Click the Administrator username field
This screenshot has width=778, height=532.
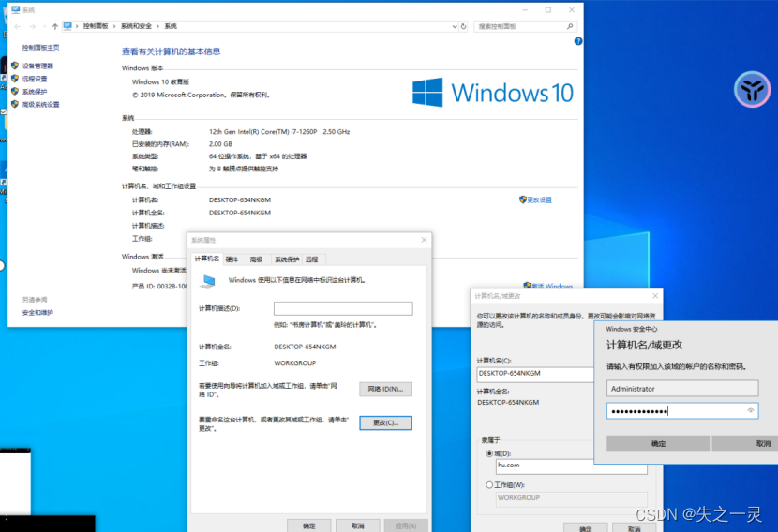click(x=682, y=388)
